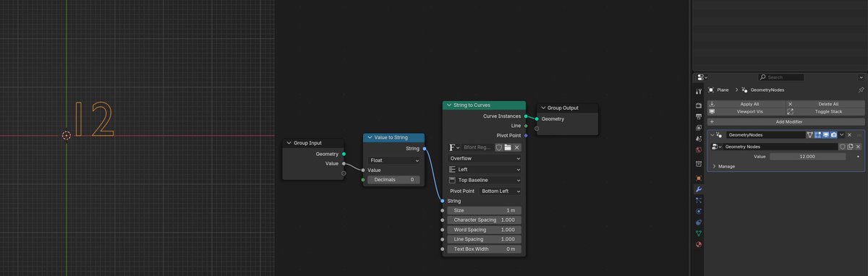Click the Text Box Width field

coord(484,249)
